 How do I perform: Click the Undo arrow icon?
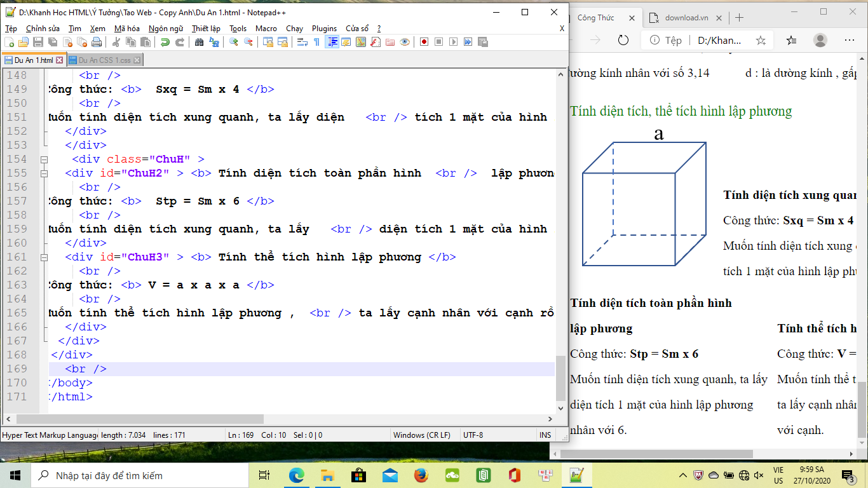pyautogui.click(x=165, y=42)
